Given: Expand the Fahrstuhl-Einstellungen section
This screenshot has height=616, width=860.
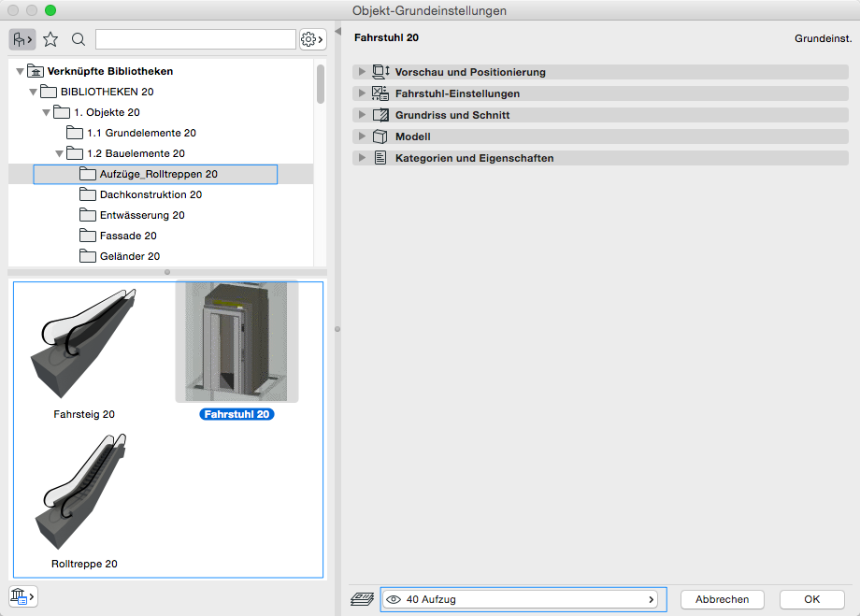Looking at the screenshot, I should point(362,93).
